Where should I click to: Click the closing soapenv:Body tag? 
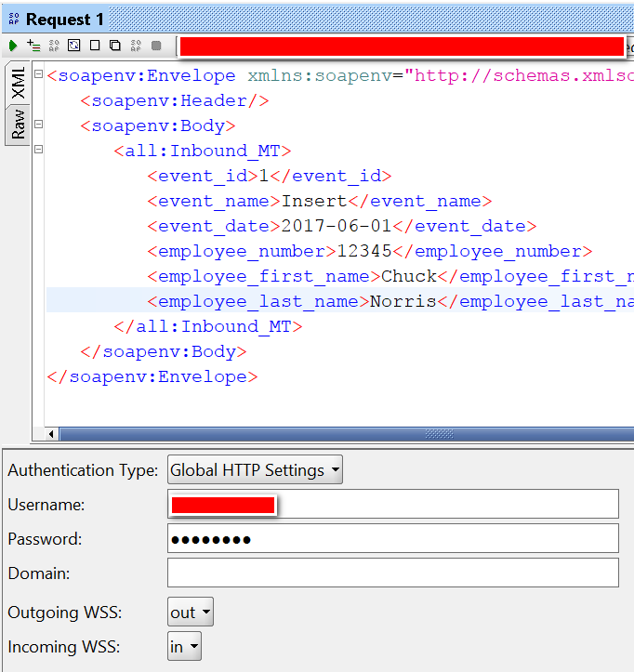[x=164, y=352]
